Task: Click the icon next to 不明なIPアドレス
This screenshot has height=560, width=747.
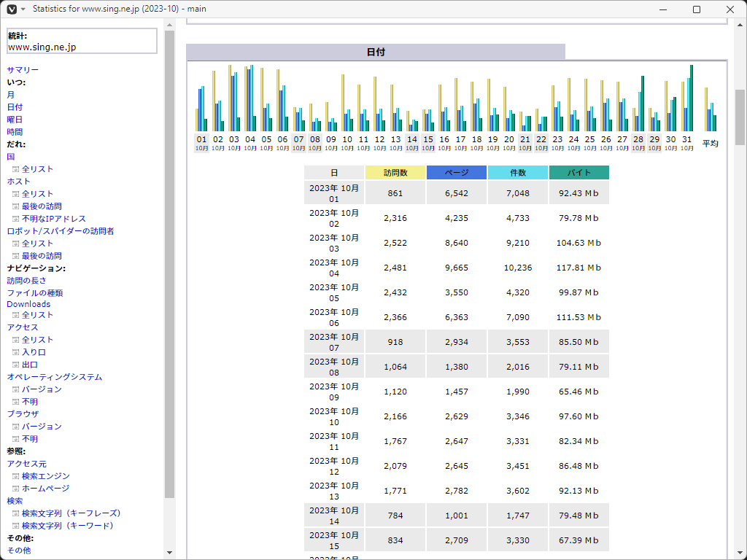Action: 15,219
